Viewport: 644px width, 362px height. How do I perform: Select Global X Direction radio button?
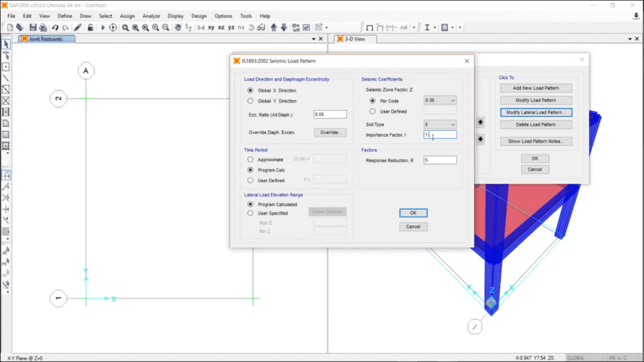tap(250, 90)
